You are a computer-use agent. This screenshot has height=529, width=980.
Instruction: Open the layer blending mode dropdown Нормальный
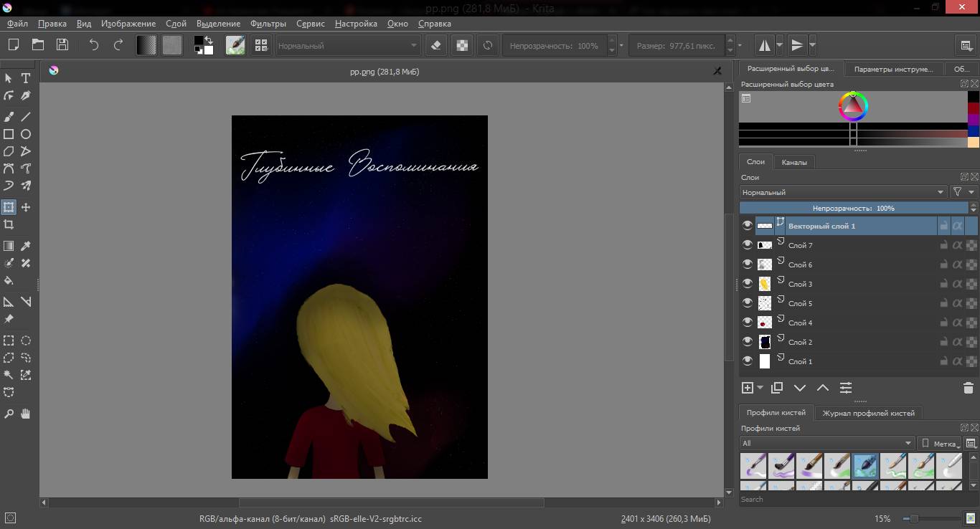coord(843,192)
